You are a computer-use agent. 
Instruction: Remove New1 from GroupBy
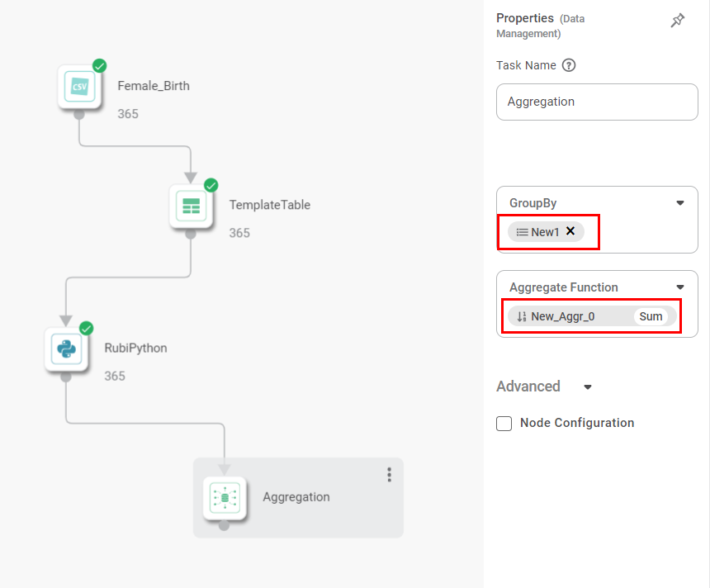pos(570,232)
